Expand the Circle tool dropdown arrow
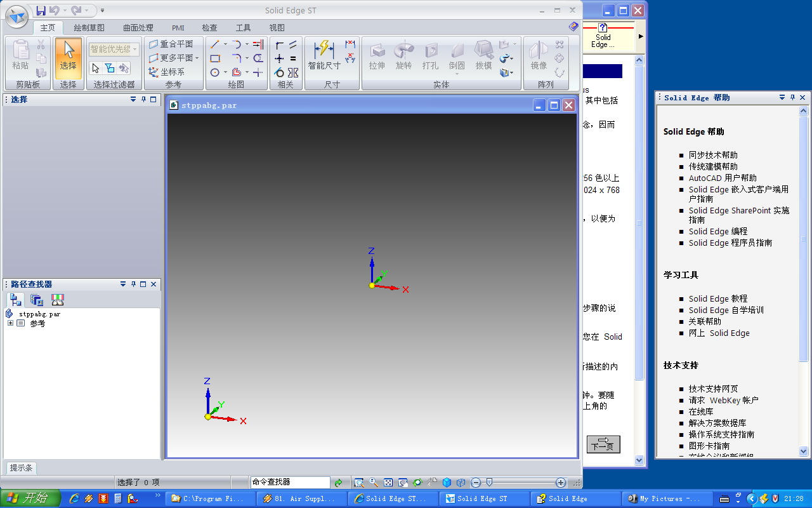 pos(225,72)
